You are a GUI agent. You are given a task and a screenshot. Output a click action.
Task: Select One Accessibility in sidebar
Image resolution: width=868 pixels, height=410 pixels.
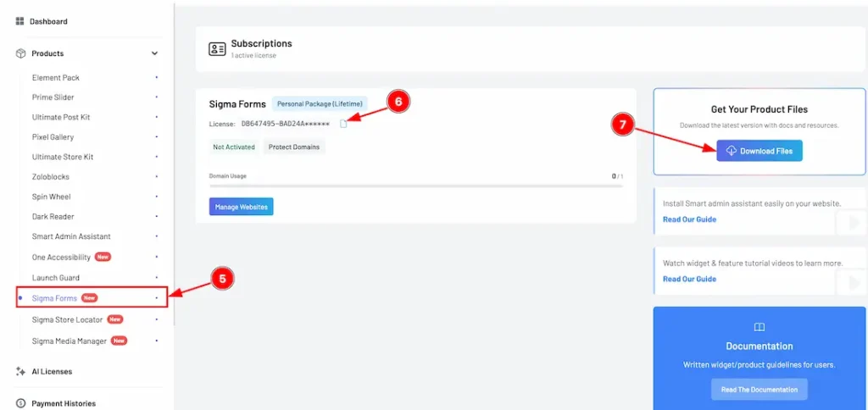[x=61, y=258]
